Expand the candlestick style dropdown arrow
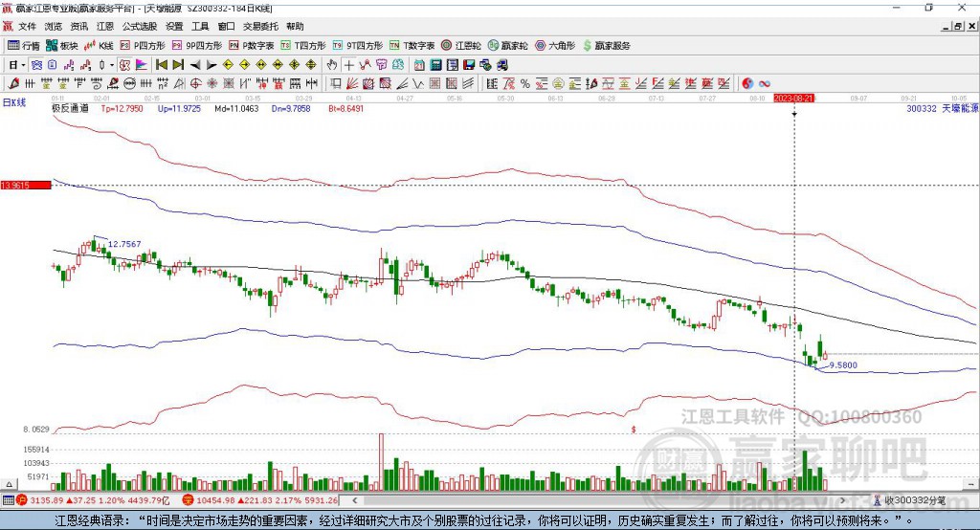 (x=112, y=65)
